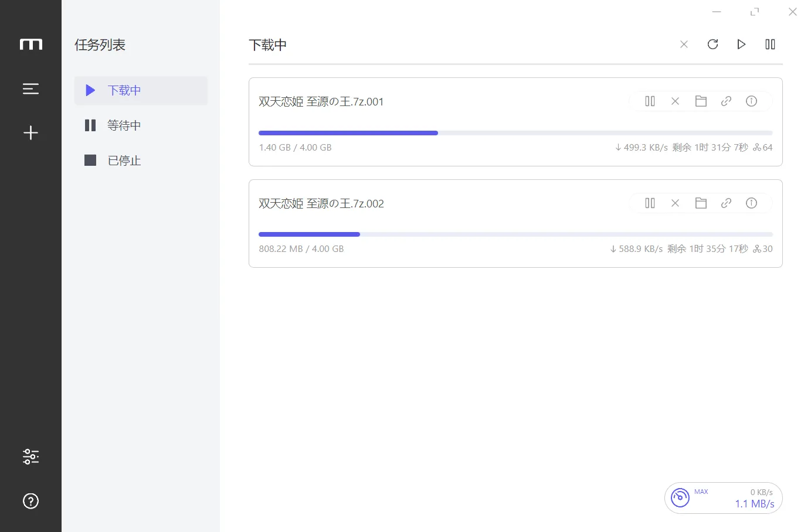The image size is (811, 532).
Task: Pause the 7z.001 download
Action: coord(650,101)
